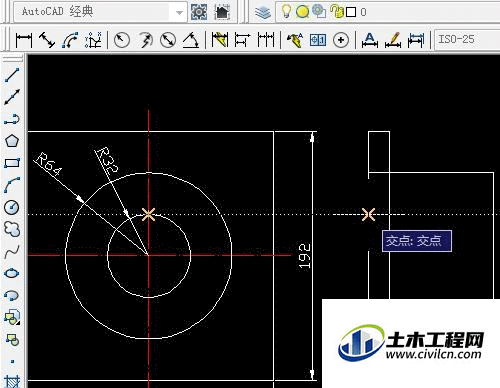Select the Aligned dimension tool
The image size is (500, 388).
[47, 40]
